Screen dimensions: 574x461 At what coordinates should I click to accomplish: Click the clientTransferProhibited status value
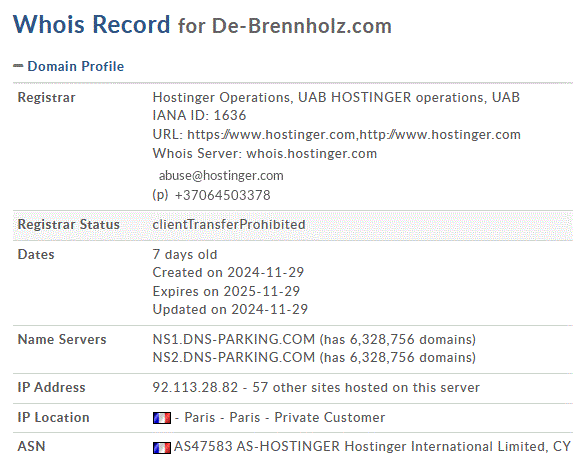coord(229,224)
